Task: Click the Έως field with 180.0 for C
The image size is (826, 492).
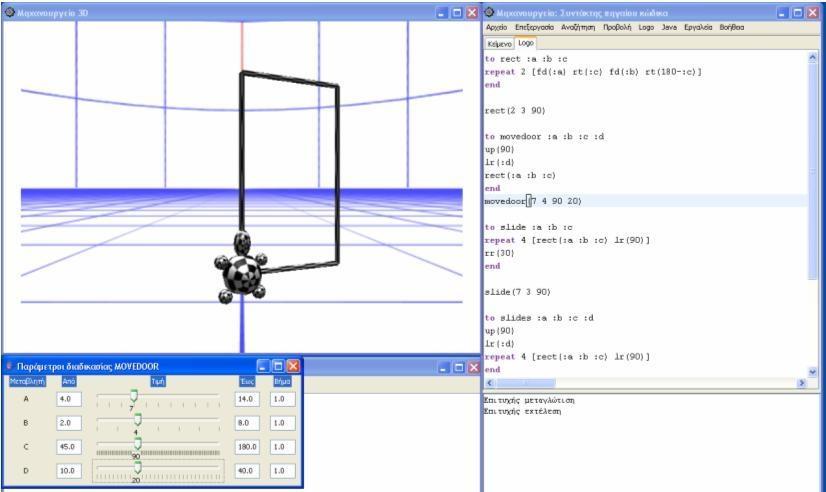Action: [x=247, y=447]
